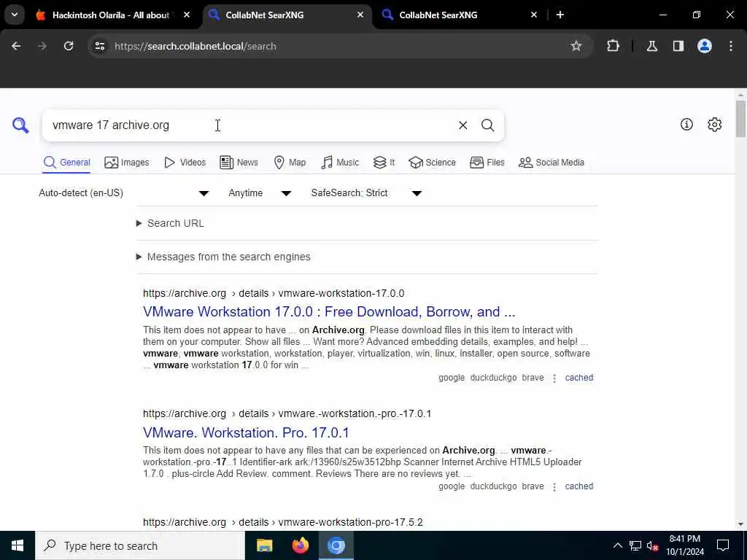Open the notifications action center

pyautogui.click(x=723, y=545)
